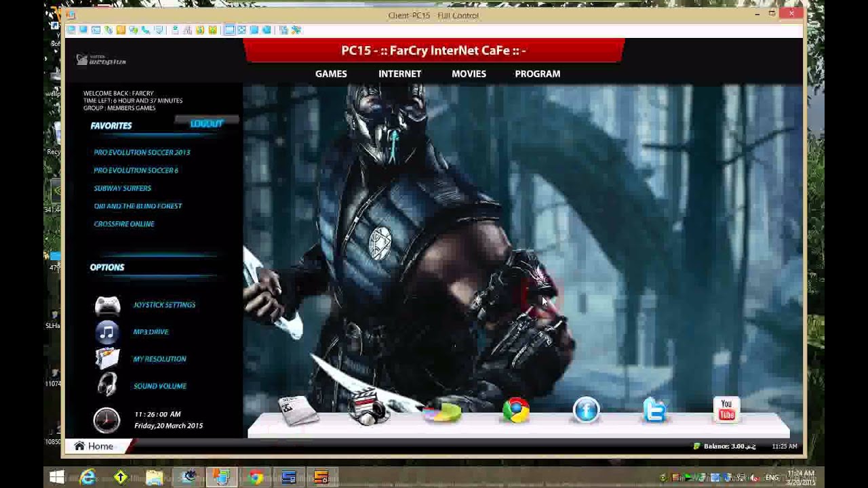Launch Pro Evolution Soccer 6 favorite
This screenshot has height=488, width=868.
[x=136, y=170]
